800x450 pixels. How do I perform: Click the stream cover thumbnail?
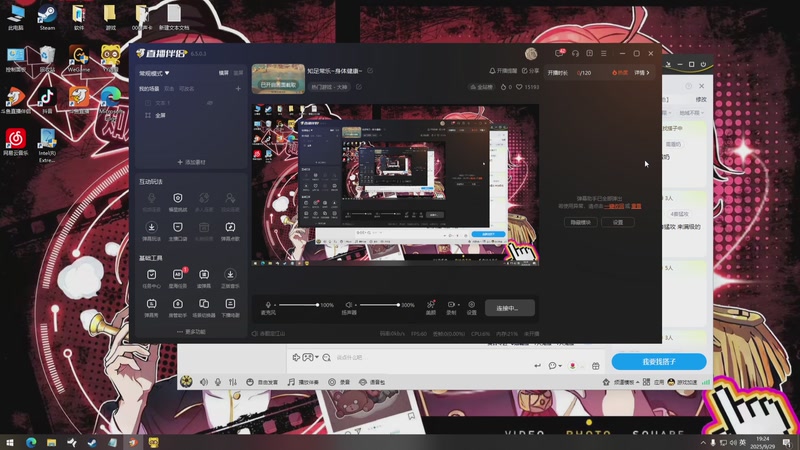point(278,79)
